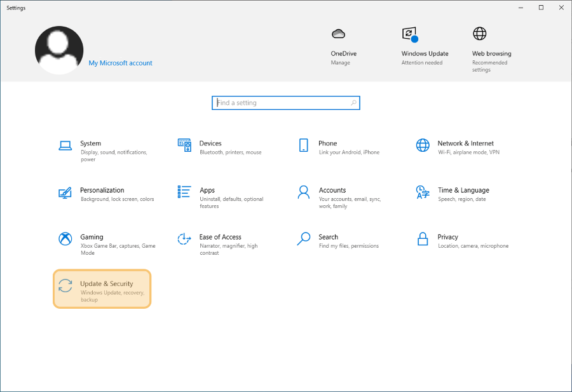Click 'Windows Update, recovery, backup' description
Screen dimensions: 572x392
112,296
